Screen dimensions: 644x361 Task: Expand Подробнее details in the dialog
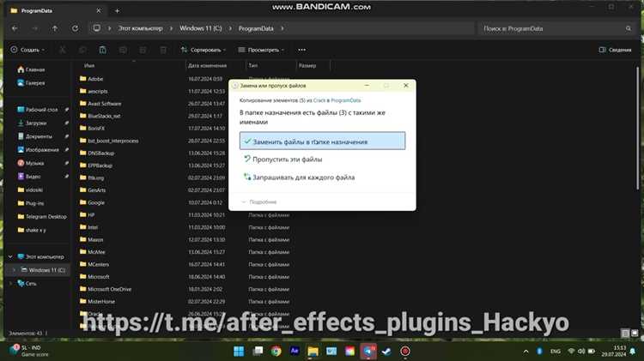258,202
